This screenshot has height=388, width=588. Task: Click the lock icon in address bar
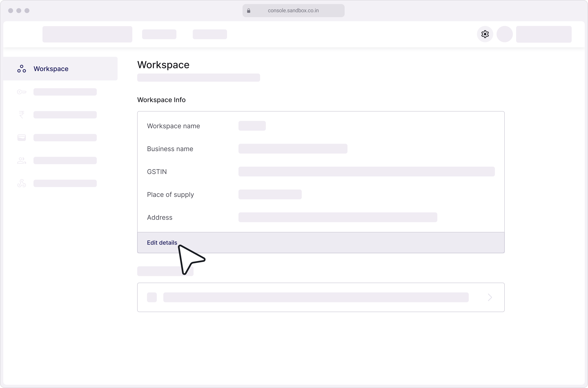[249, 11]
